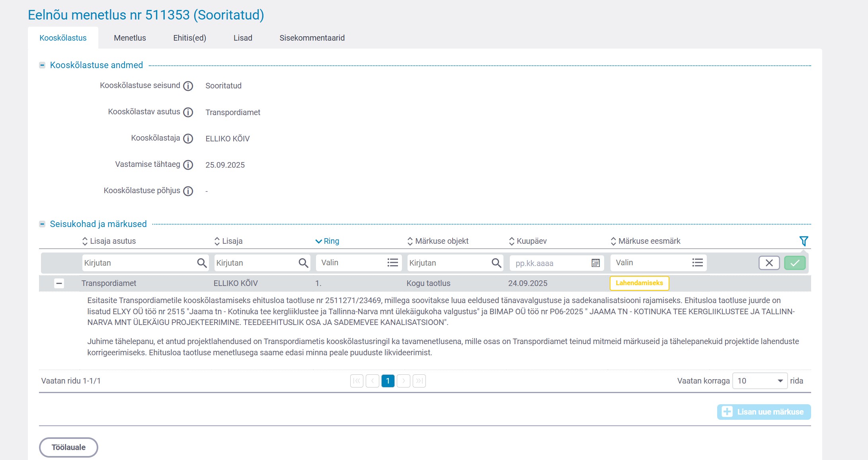Click search magnifier in Lisaja asutus filter
This screenshot has width=868, height=460.
click(202, 263)
